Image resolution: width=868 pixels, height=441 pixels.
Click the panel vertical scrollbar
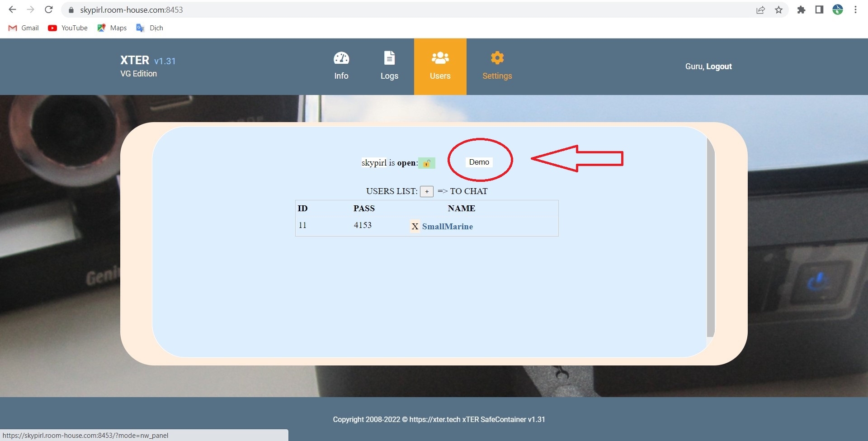tap(710, 235)
